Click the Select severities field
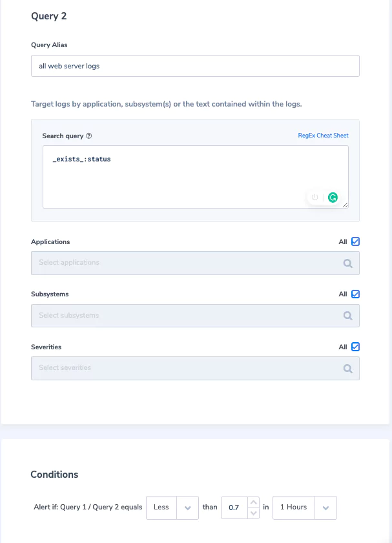 click(x=195, y=369)
